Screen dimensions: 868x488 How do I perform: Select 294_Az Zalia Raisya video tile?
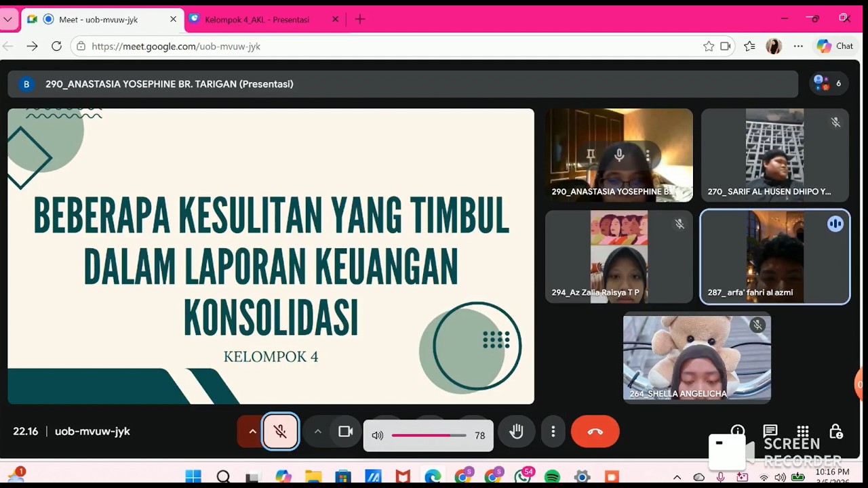coord(619,256)
